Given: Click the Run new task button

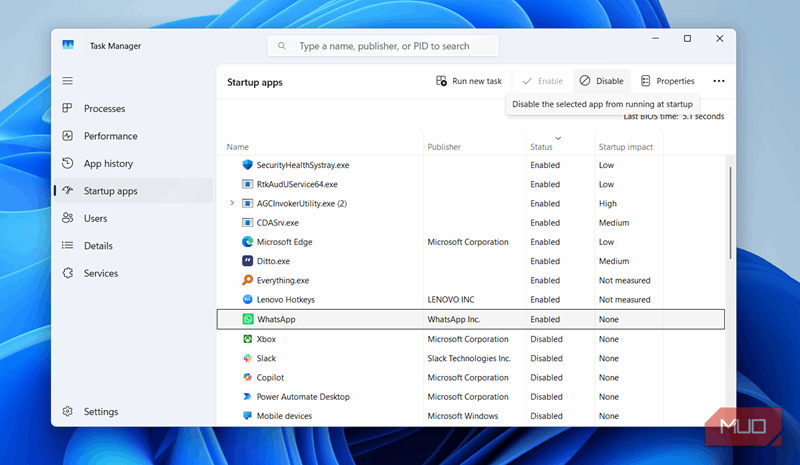Looking at the screenshot, I should pos(469,81).
